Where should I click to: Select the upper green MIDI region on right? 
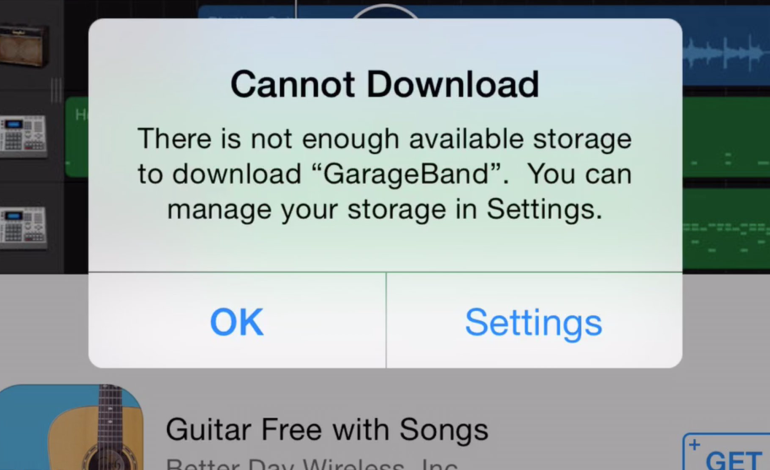click(x=726, y=138)
